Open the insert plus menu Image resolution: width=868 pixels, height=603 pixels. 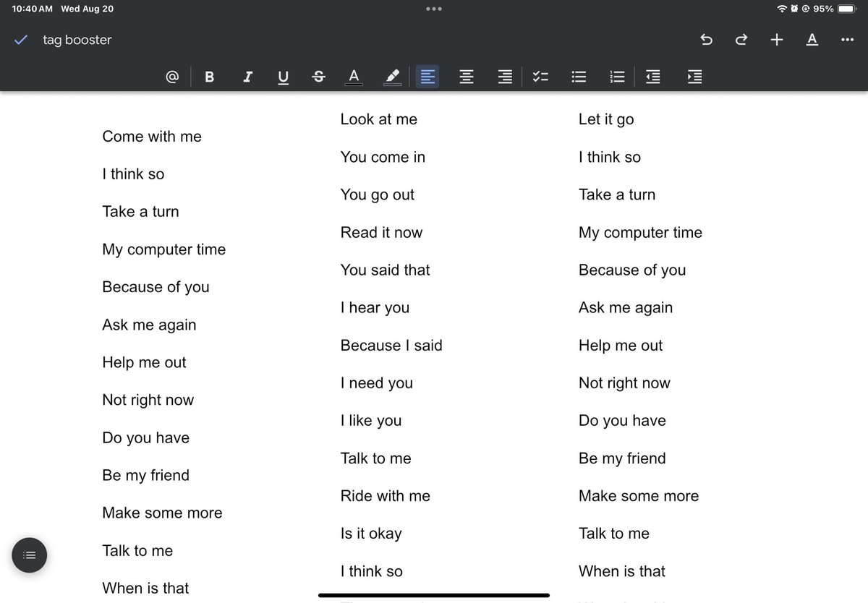tap(777, 40)
